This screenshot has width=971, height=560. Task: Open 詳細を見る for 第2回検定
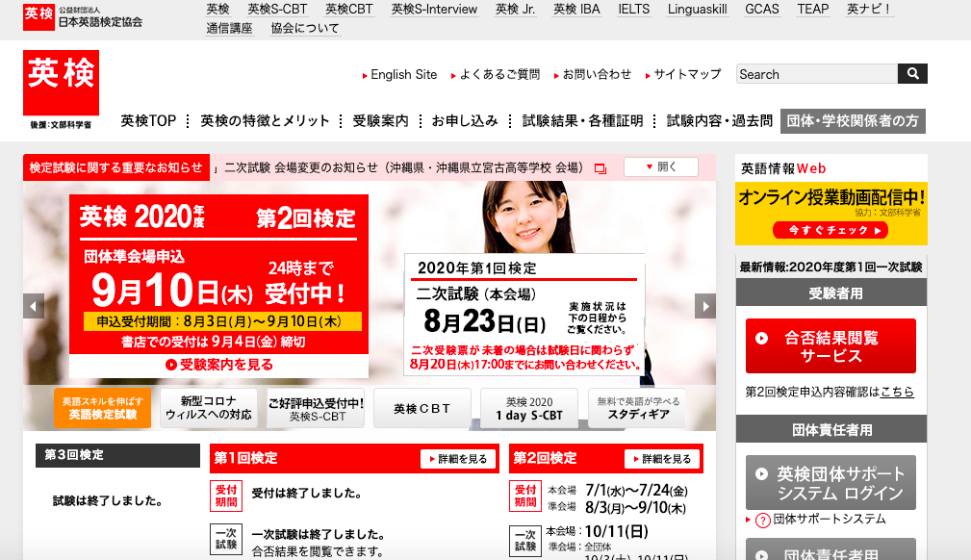(664, 459)
